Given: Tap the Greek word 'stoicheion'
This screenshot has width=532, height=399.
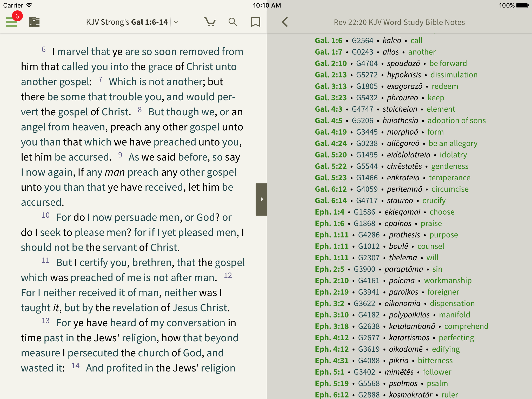Looking at the screenshot, I should point(400,109).
